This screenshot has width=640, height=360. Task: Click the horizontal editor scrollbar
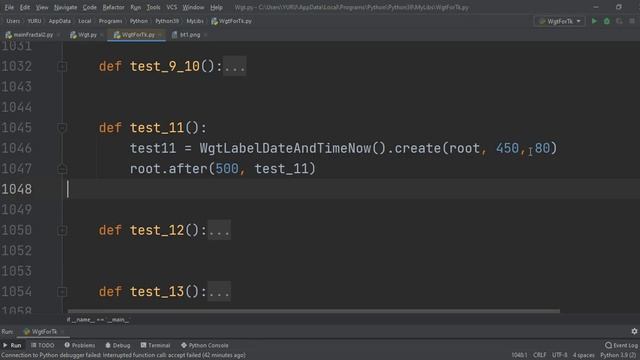pyautogui.click(x=313, y=311)
